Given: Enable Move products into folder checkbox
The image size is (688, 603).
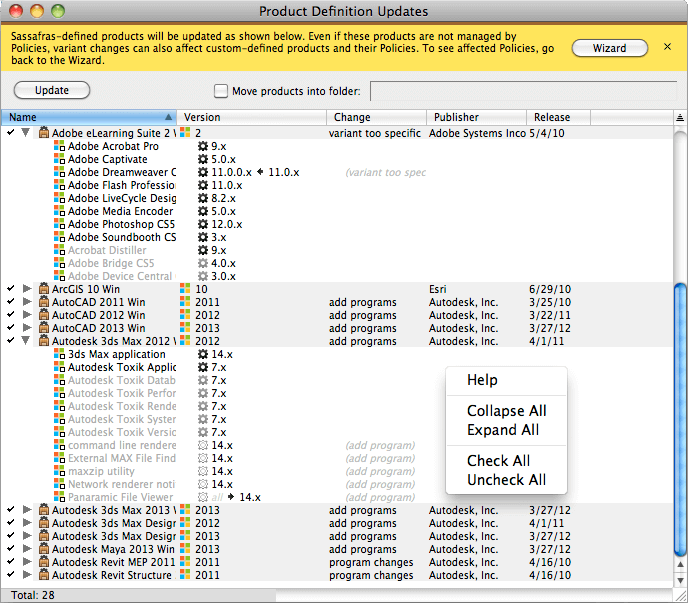Looking at the screenshot, I should [221, 91].
